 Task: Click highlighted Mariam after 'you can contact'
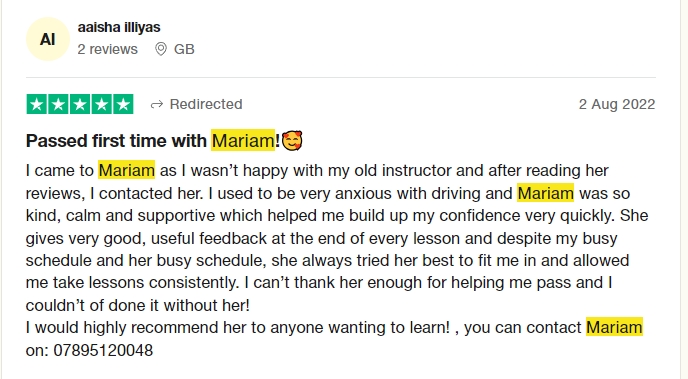(614, 327)
